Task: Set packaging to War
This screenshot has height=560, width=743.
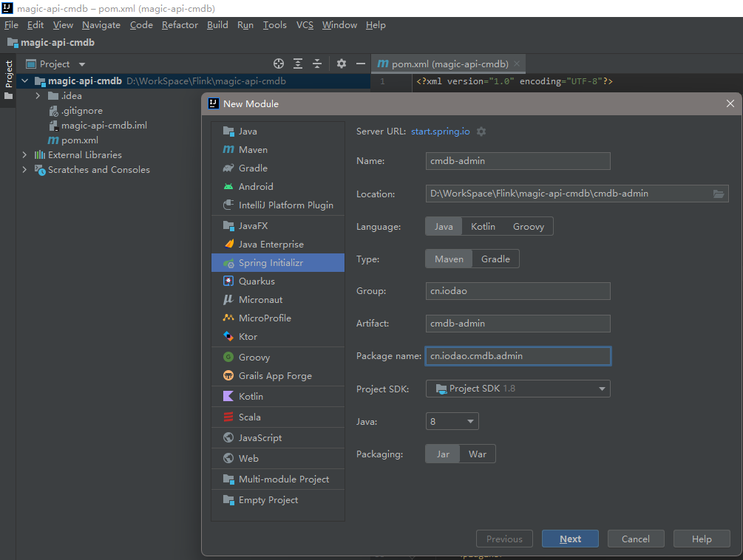Action: pos(478,454)
